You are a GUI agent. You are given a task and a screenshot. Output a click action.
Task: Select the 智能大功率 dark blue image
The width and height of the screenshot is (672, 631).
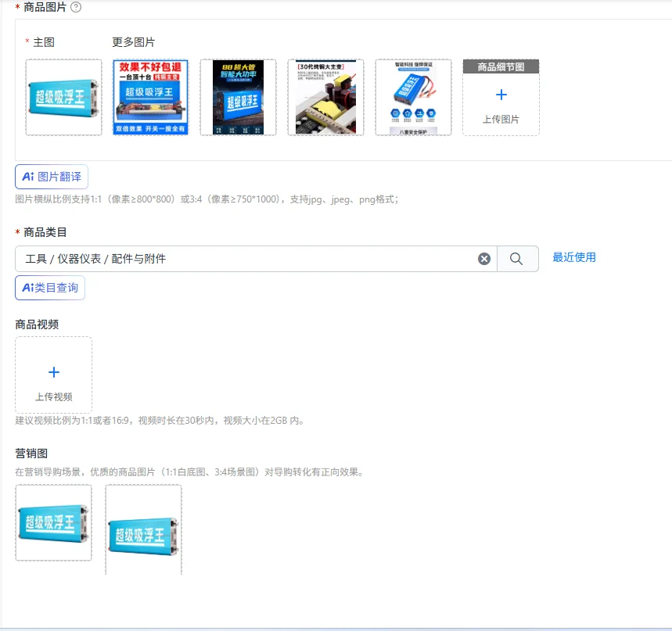pyautogui.click(x=239, y=97)
